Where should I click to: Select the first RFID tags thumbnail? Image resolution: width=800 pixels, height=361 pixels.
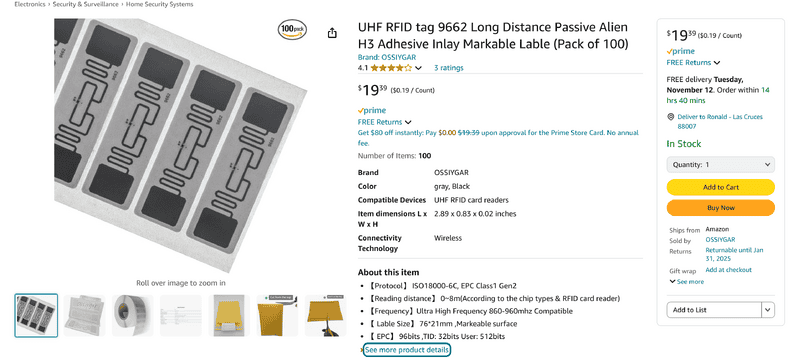pos(36,315)
